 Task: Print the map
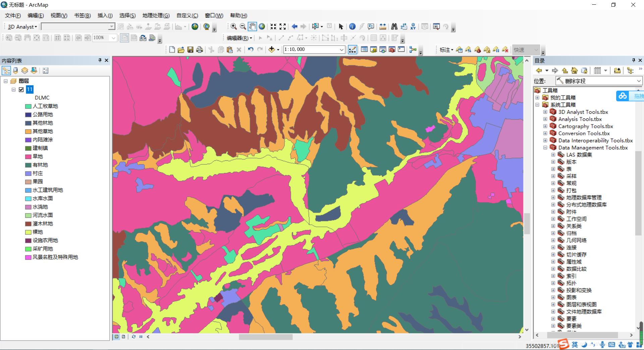click(200, 50)
